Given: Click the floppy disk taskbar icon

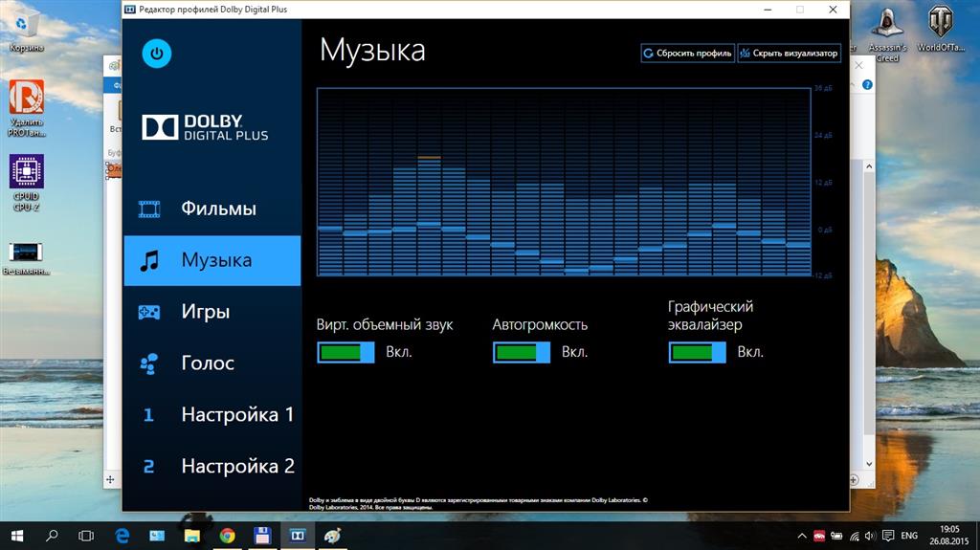Looking at the screenshot, I should click(262, 536).
